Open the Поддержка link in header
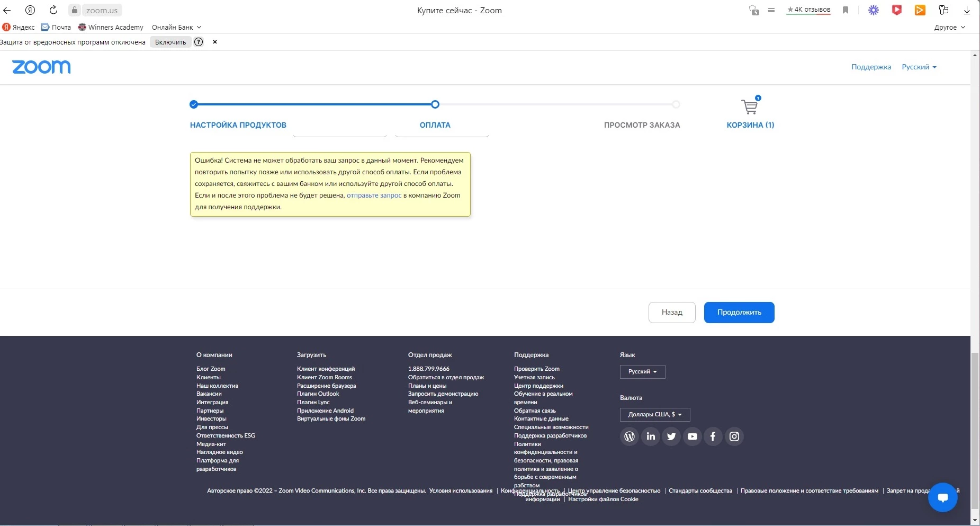The height and width of the screenshot is (526, 980). (871, 67)
